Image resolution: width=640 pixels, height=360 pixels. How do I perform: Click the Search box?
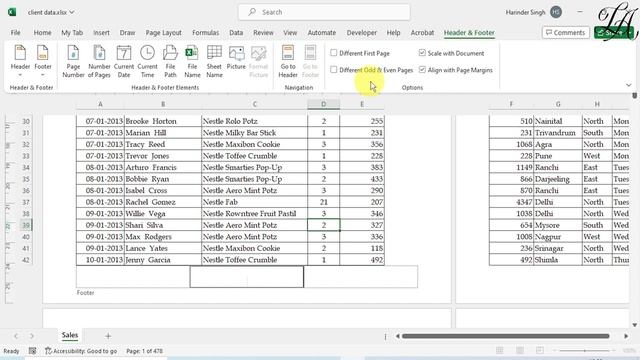click(x=324, y=12)
